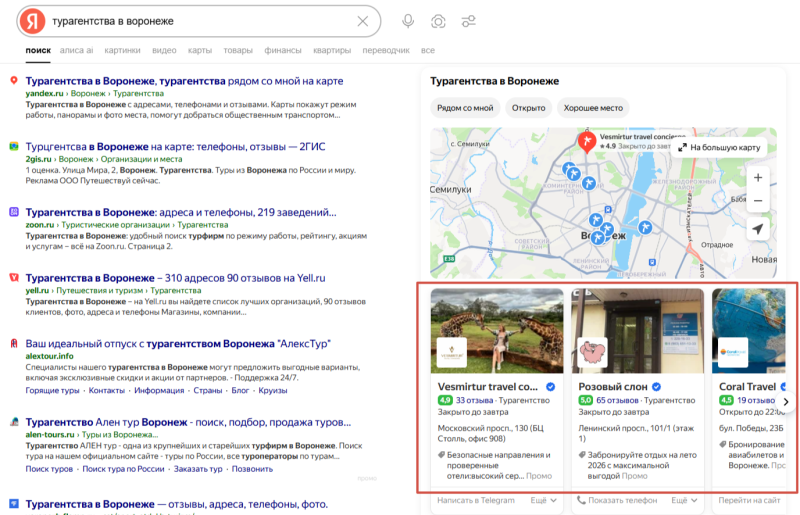The image size is (800, 515).
Task: Open Vesmirtur '33 отзыва' reviews link
Action: tap(474, 401)
